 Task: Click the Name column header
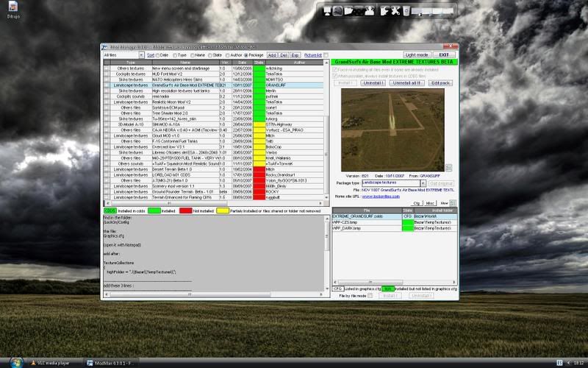[x=185, y=63]
